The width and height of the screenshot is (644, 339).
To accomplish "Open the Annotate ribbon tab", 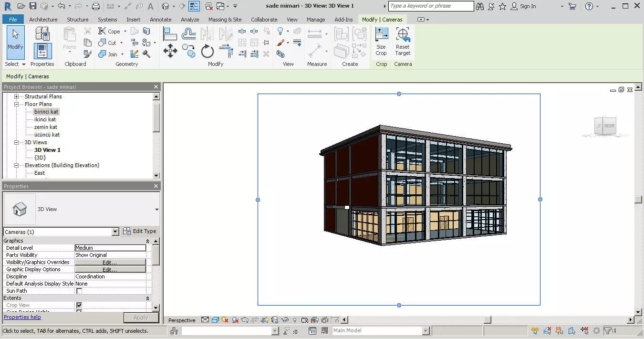I will click(161, 20).
